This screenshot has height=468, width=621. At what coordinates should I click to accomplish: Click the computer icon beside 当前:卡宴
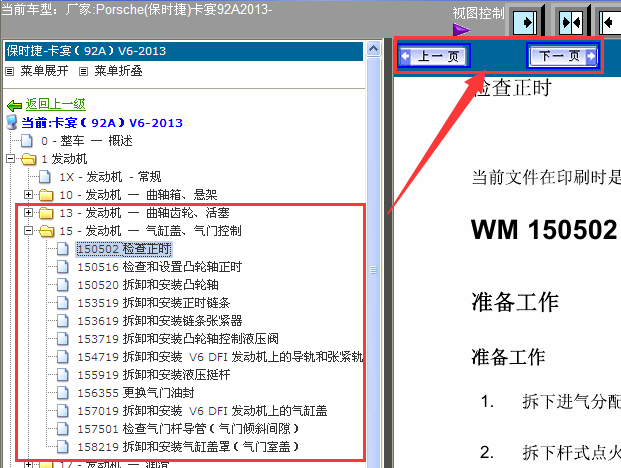click(12, 122)
